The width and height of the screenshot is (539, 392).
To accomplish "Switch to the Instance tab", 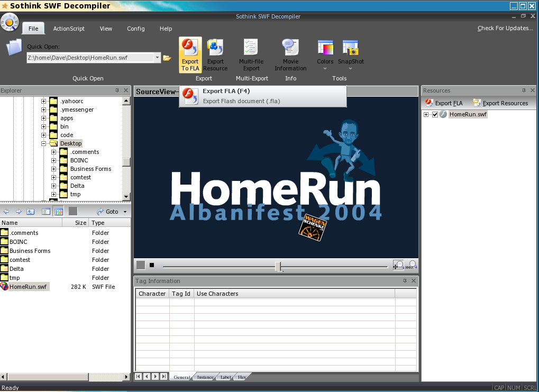I will pyautogui.click(x=205, y=377).
